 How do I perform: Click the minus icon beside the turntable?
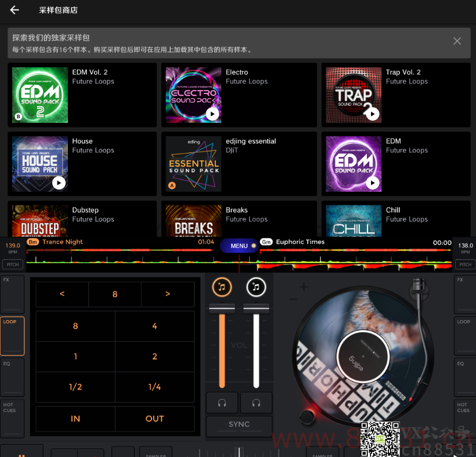(x=293, y=299)
